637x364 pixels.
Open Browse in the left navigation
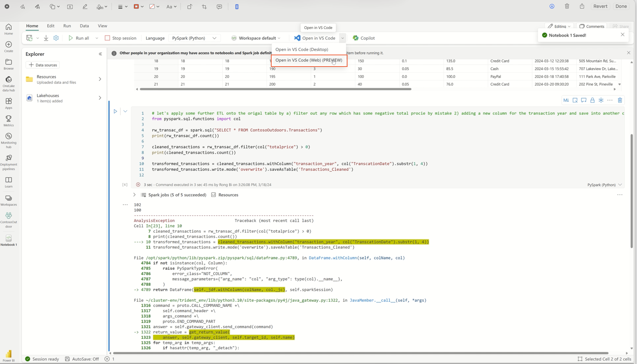[x=9, y=64]
